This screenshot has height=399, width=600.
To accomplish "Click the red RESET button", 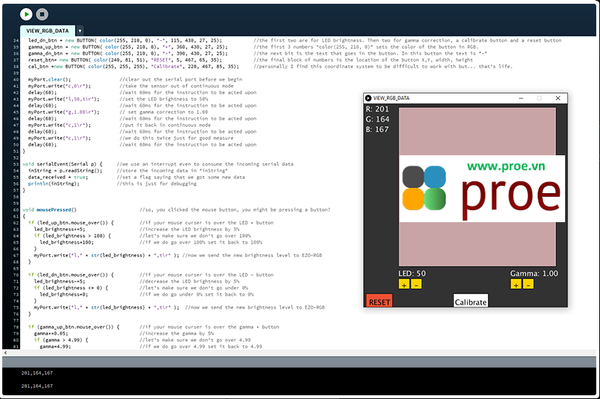I will pos(379,301).
